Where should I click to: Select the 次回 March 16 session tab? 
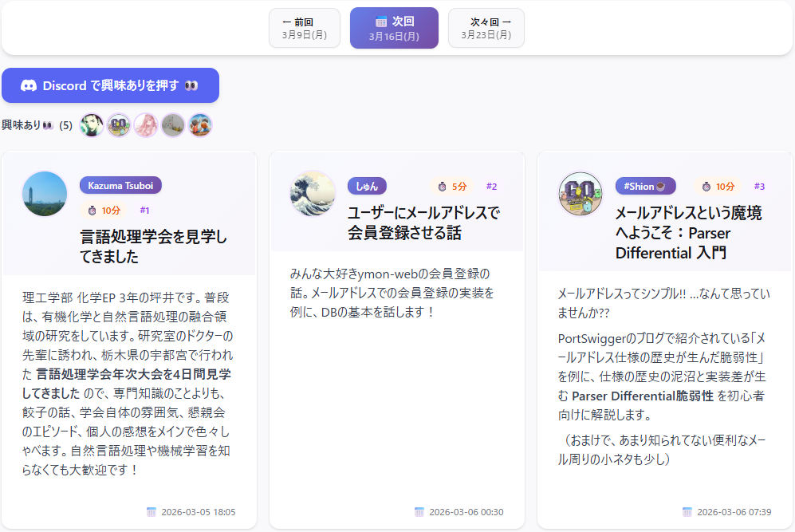pyautogui.click(x=394, y=28)
